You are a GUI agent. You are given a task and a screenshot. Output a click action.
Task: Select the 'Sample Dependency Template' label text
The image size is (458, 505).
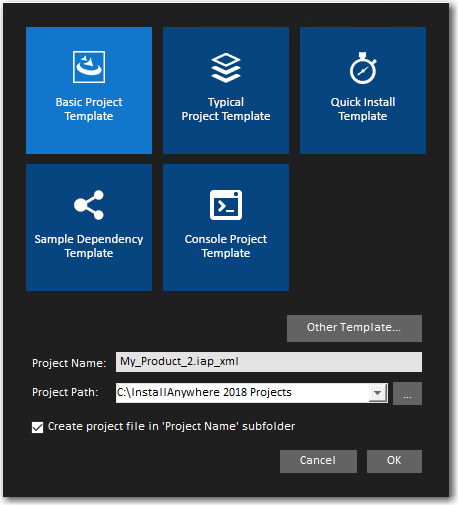click(x=89, y=246)
